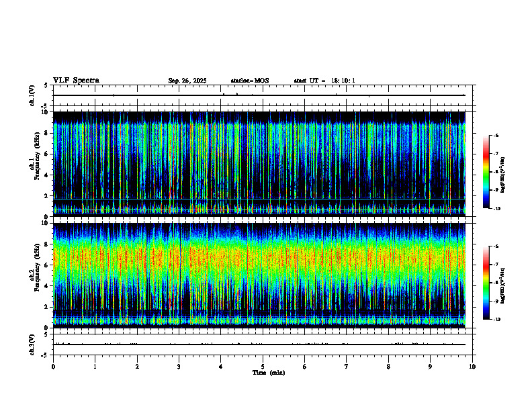This screenshot has width=532, height=411.
Task: Click the "Time (min)" x-axis label
Action: [x=269, y=373]
